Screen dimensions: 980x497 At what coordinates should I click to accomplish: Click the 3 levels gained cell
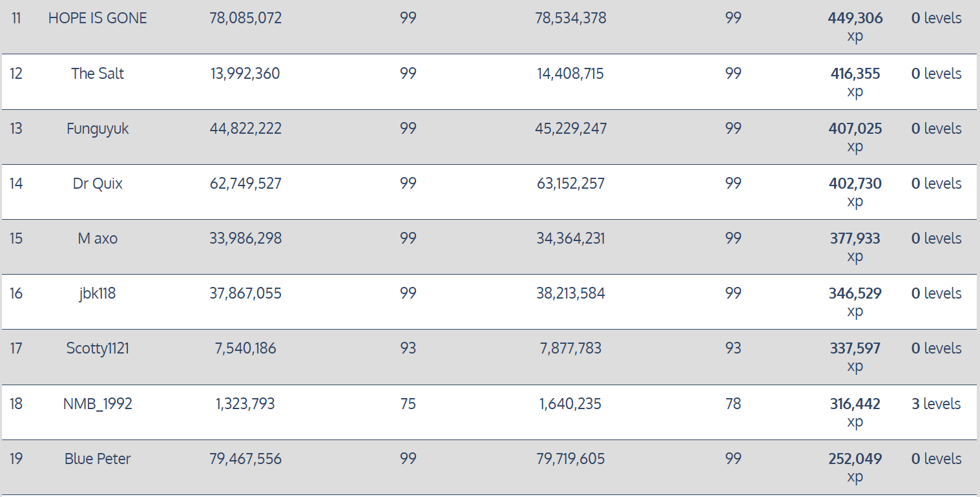coord(936,404)
